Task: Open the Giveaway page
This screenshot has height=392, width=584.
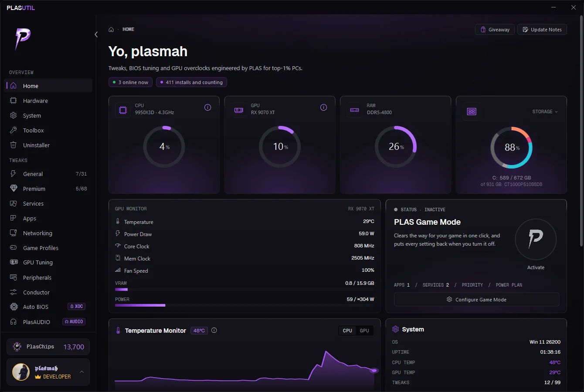Action: coord(495,30)
